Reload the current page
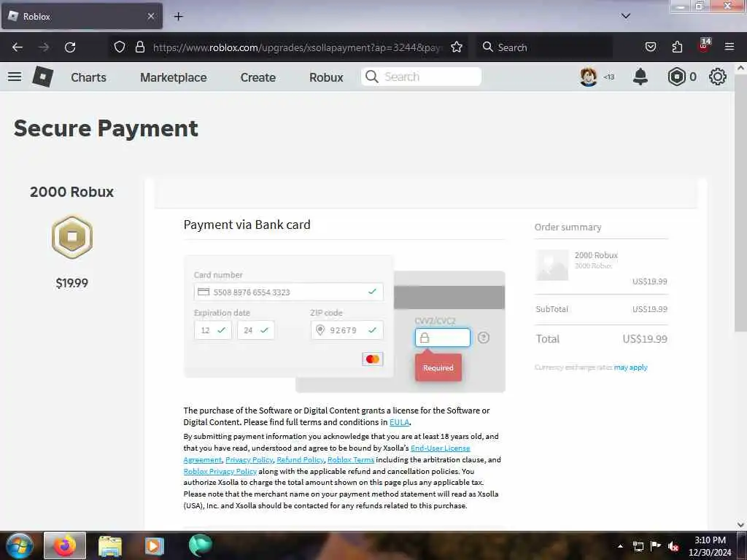Screen dimensions: 747x560 pos(70,47)
